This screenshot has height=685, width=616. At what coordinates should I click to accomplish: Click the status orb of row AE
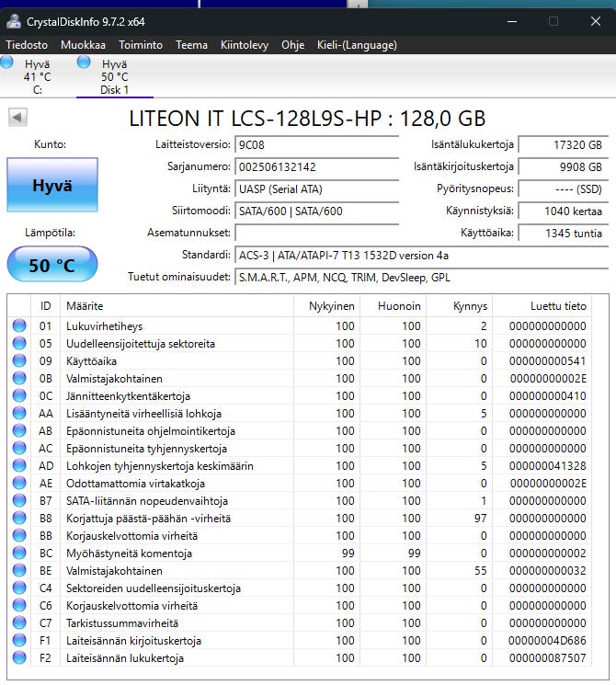19,483
